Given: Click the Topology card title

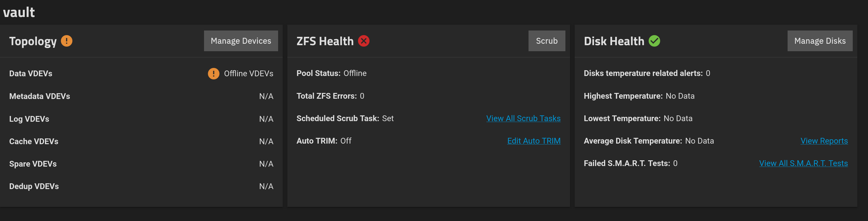Looking at the screenshot, I should 33,41.
